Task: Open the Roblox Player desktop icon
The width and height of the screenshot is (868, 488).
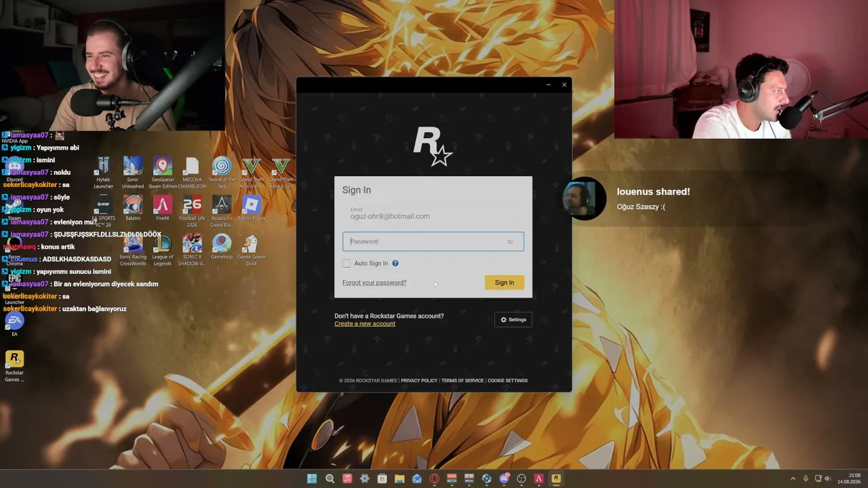Action: 252,208
